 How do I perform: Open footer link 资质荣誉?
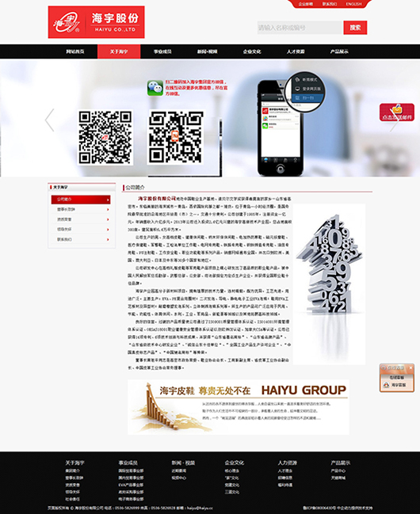pos(72,485)
